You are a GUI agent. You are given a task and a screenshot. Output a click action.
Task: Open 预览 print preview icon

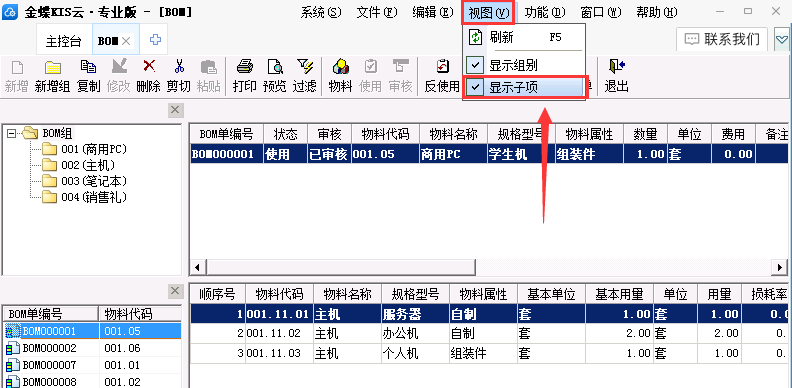pos(275,76)
